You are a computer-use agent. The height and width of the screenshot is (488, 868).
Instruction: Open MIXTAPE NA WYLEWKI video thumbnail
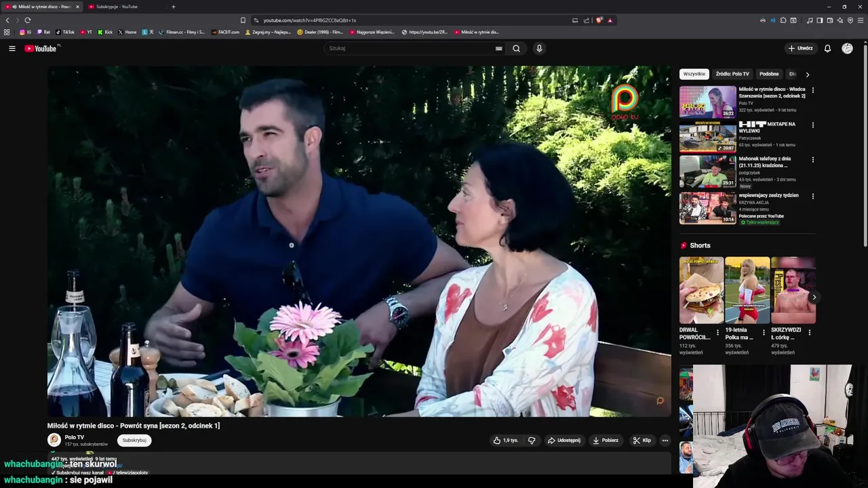[707, 137]
